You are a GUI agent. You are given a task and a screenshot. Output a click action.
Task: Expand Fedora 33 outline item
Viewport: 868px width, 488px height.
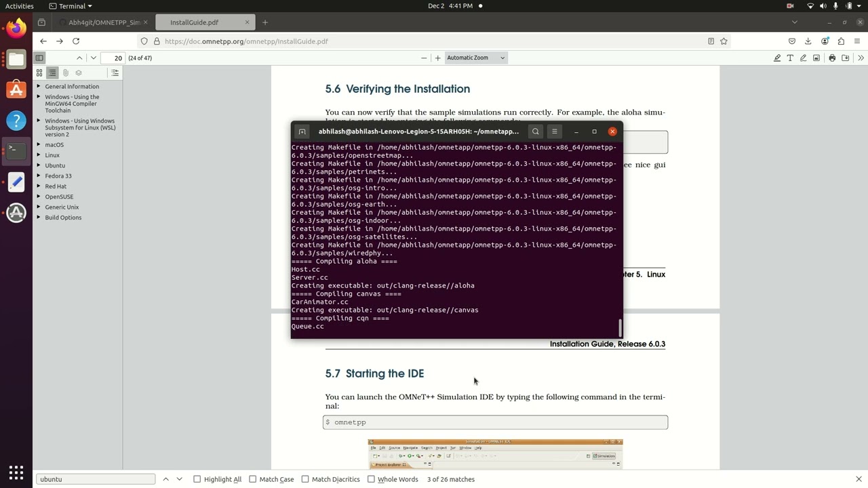39,176
